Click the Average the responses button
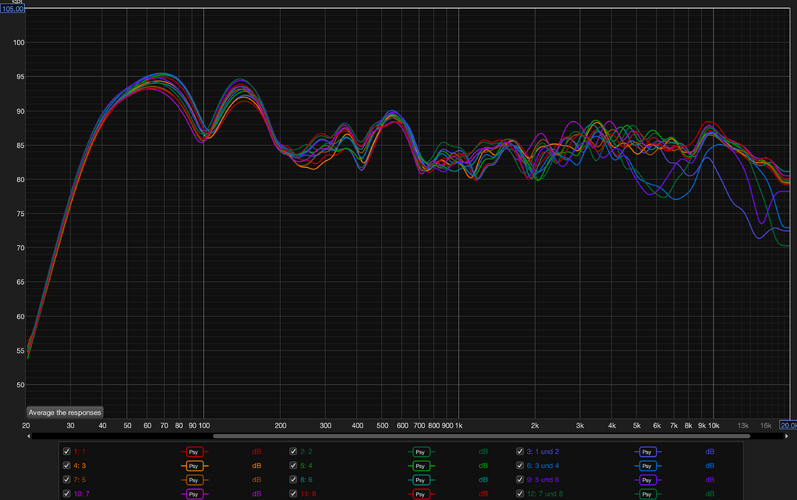This screenshot has width=797, height=500. pos(64,412)
